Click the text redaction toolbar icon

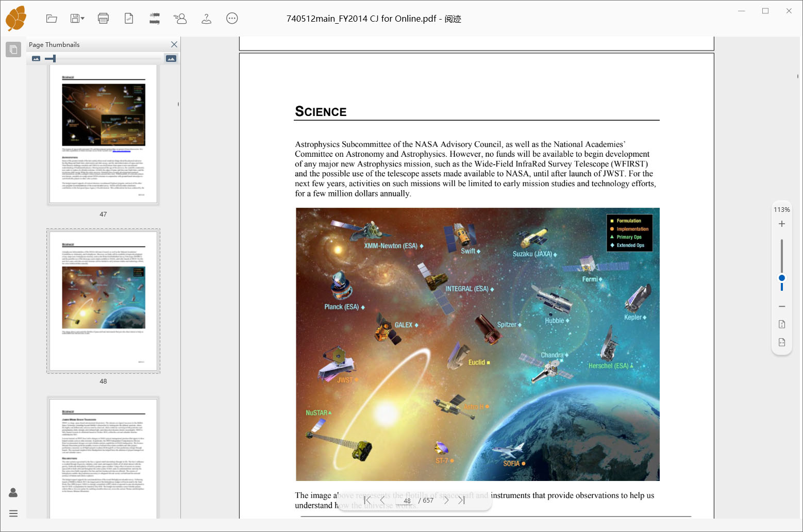(x=155, y=19)
